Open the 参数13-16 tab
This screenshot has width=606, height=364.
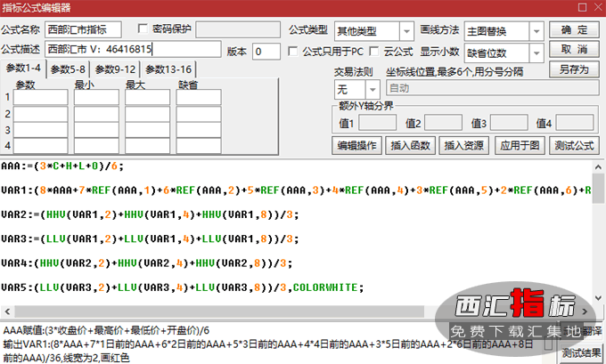pyautogui.click(x=168, y=69)
